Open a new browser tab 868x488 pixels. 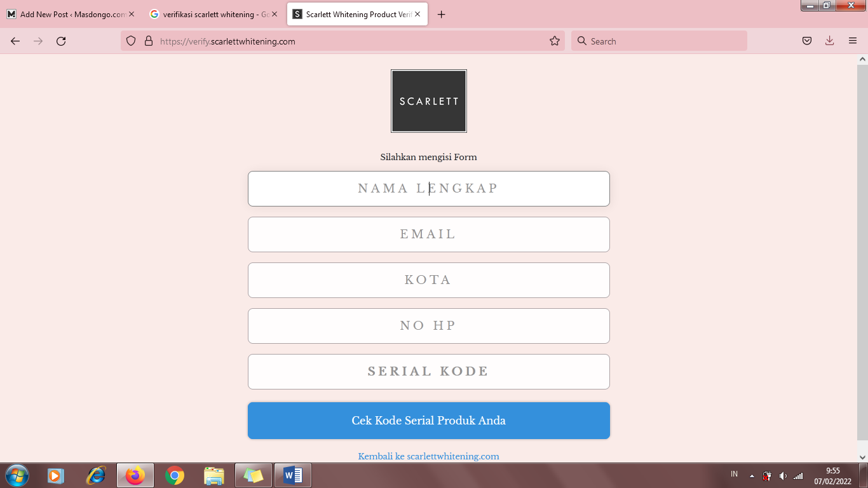[x=442, y=13]
